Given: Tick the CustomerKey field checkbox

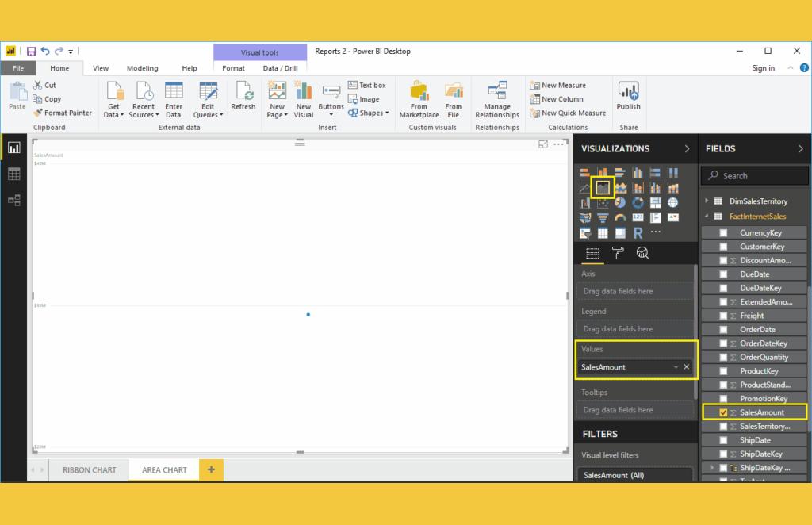Looking at the screenshot, I should [723, 247].
